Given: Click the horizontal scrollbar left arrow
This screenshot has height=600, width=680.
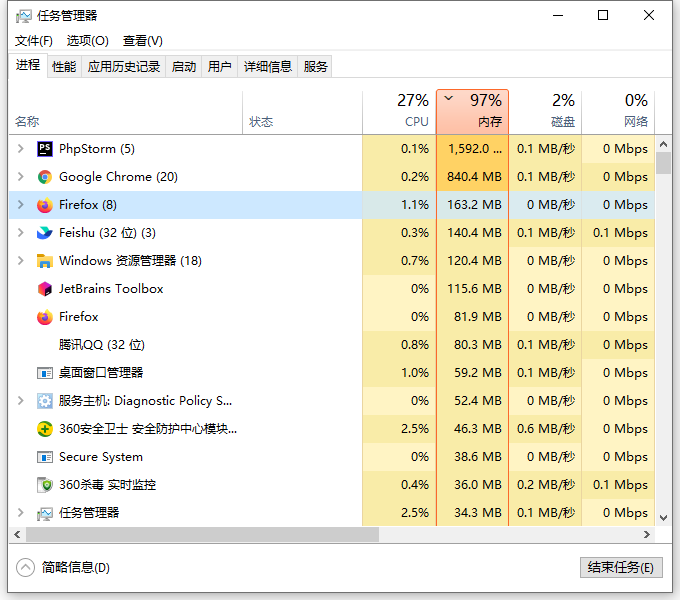Looking at the screenshot, I should pos(17,535).
